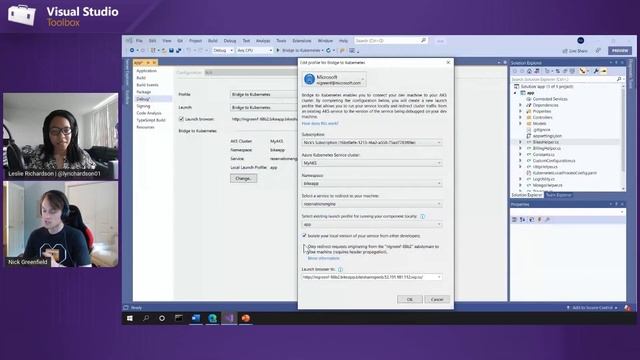The width and height of the screenshot is (640, 360).
Task: Click the PREVIEW badge button
Action: coord(620,50)
